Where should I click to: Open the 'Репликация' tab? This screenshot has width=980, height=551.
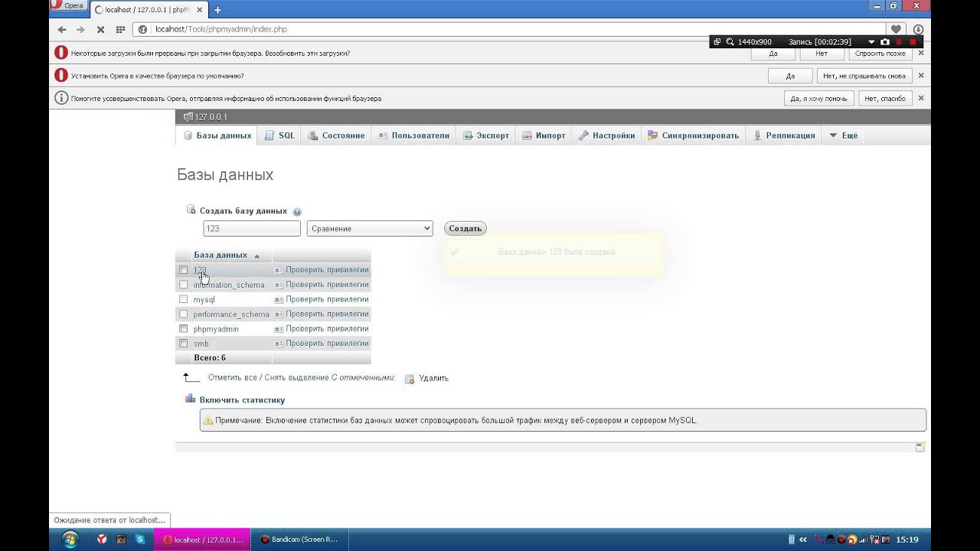click(x=784, y=135)
